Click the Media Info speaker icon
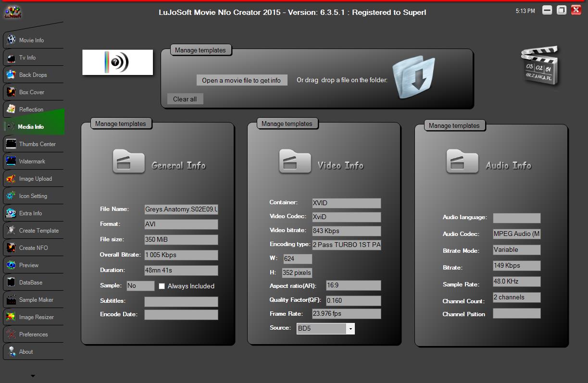This screenshot has width=588, height=383. (x=10, y=126)
